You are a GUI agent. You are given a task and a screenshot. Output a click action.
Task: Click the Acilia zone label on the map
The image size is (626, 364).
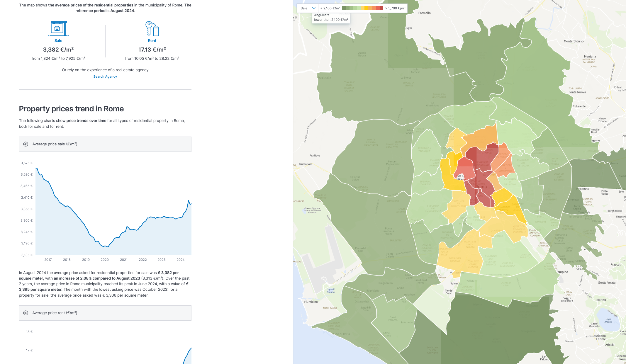click(401, 288)
